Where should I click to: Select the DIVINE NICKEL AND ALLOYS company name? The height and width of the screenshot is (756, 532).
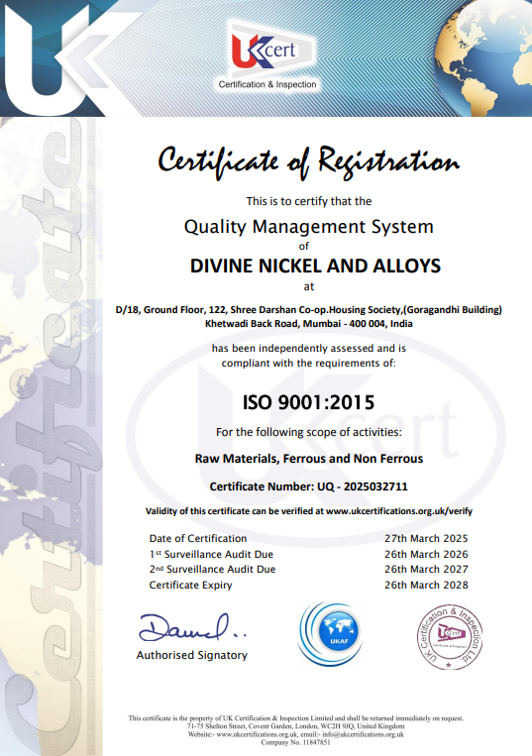coord(315,266)
